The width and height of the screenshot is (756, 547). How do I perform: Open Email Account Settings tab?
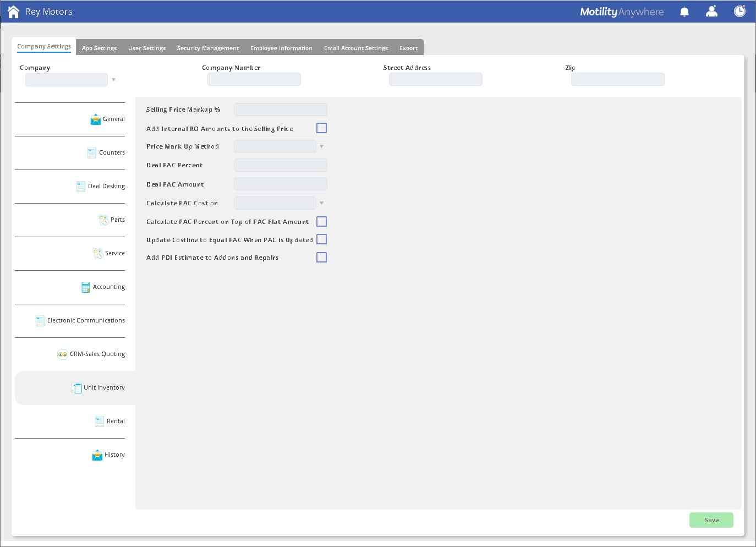356,48
